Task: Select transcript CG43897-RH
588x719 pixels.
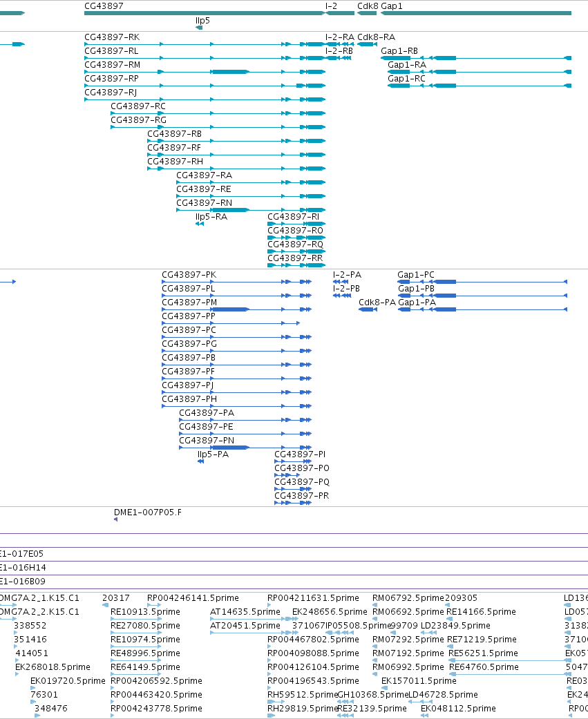Action: tap(236, 169)
